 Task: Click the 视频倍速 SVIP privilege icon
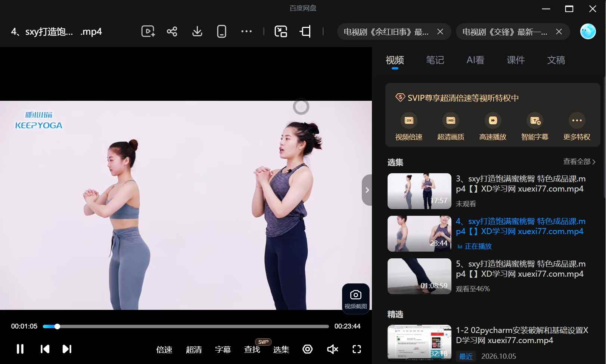point(409,121)
